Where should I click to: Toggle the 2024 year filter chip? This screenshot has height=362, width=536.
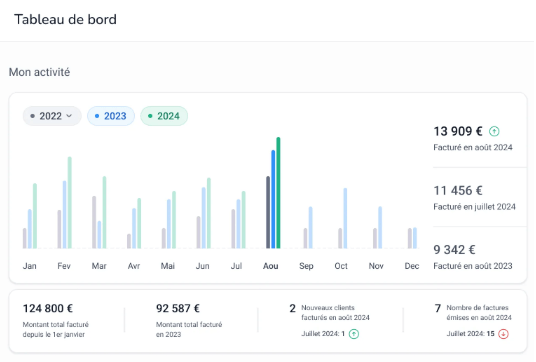(x=164, y=116)
